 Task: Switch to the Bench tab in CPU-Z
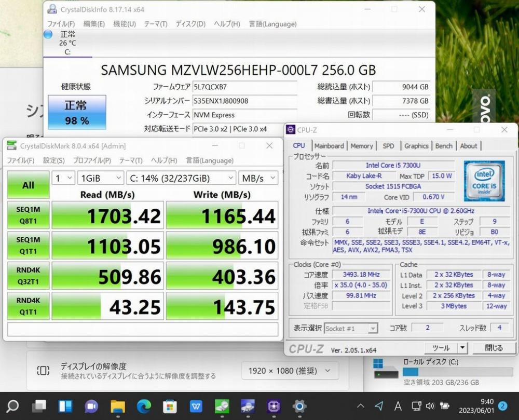[444, 146]
